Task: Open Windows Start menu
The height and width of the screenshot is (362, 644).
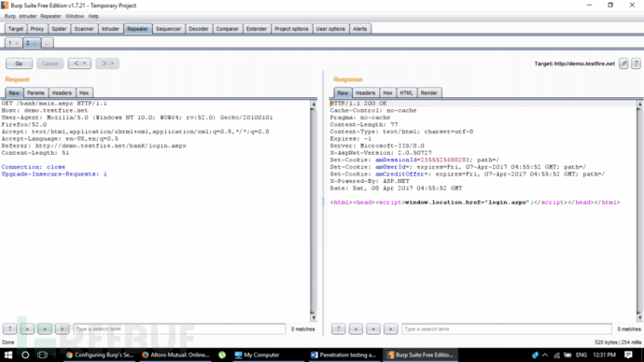Action: pyautogui.click(x=8, y=355)
